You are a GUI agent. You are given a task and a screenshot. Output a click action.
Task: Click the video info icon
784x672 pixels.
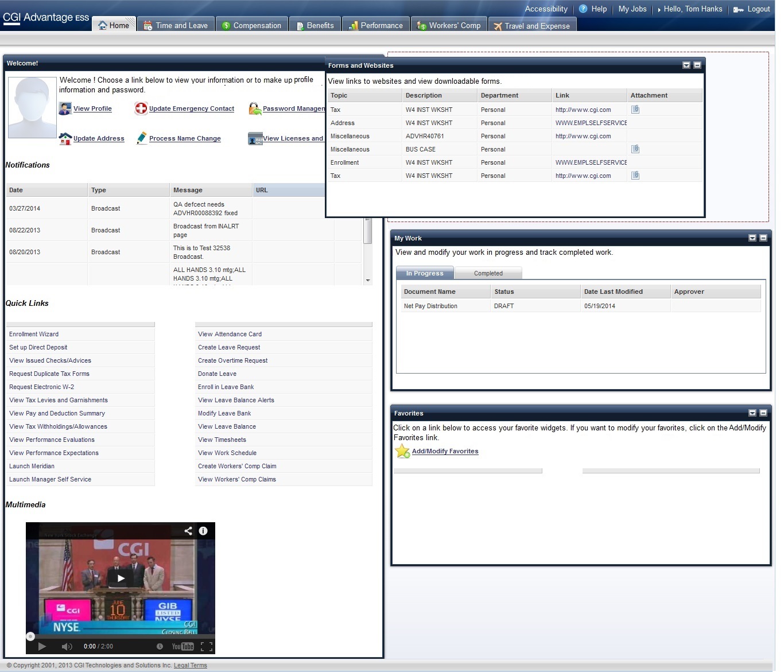click(203, 531)
